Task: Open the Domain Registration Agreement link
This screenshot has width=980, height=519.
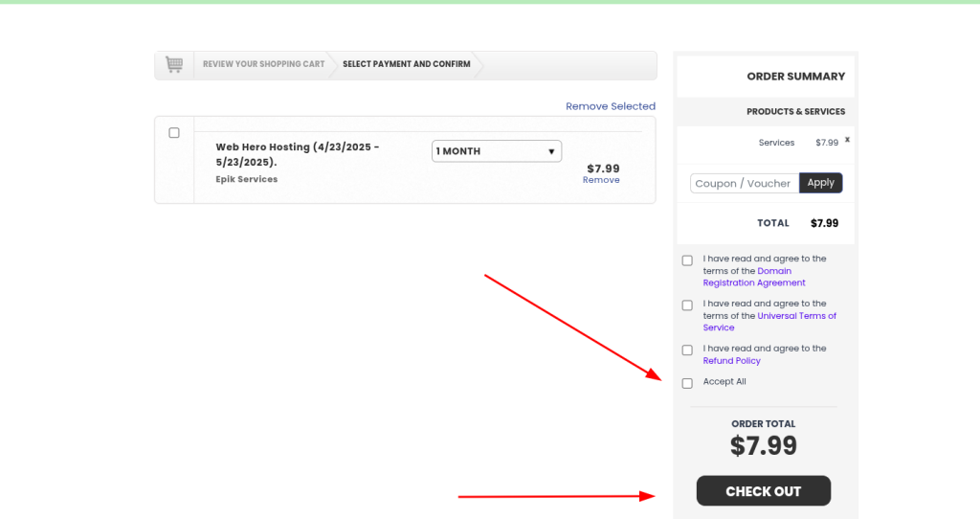Action: [754, 277]
